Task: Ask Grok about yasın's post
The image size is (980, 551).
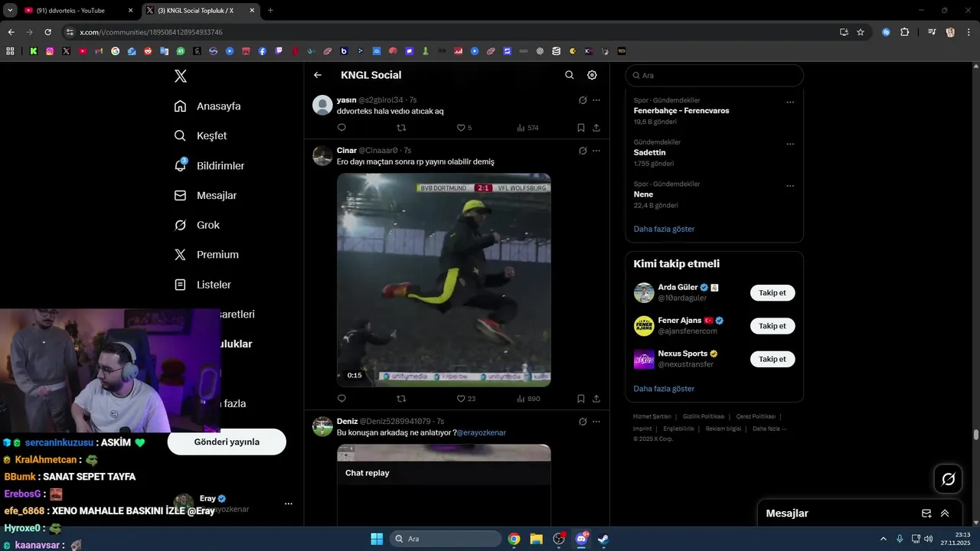Action: (x=583, y=100)
